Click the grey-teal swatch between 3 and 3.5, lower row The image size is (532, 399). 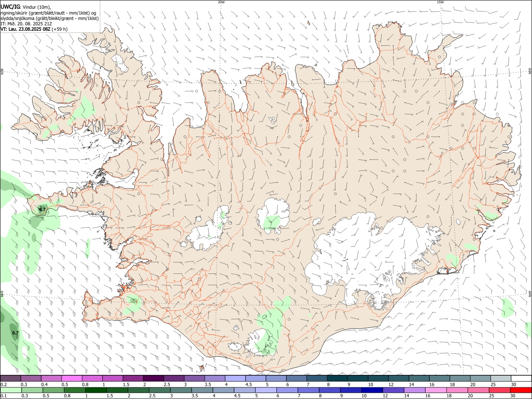[181, 390]
